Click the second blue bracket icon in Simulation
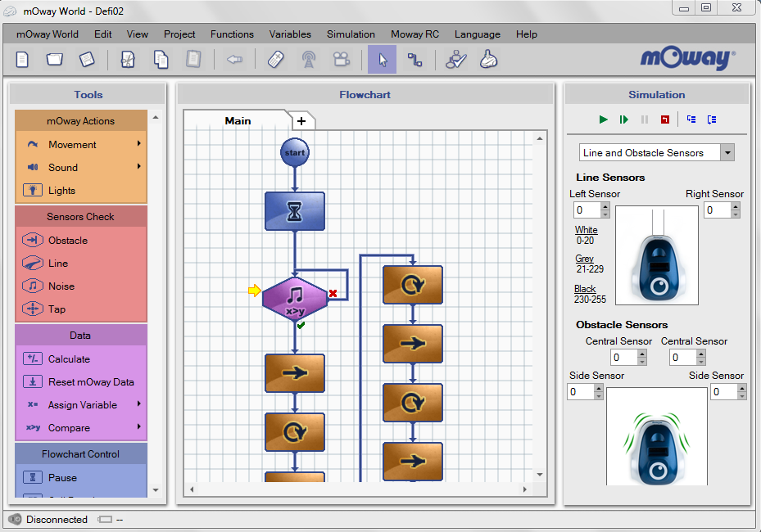 (712, 119)
